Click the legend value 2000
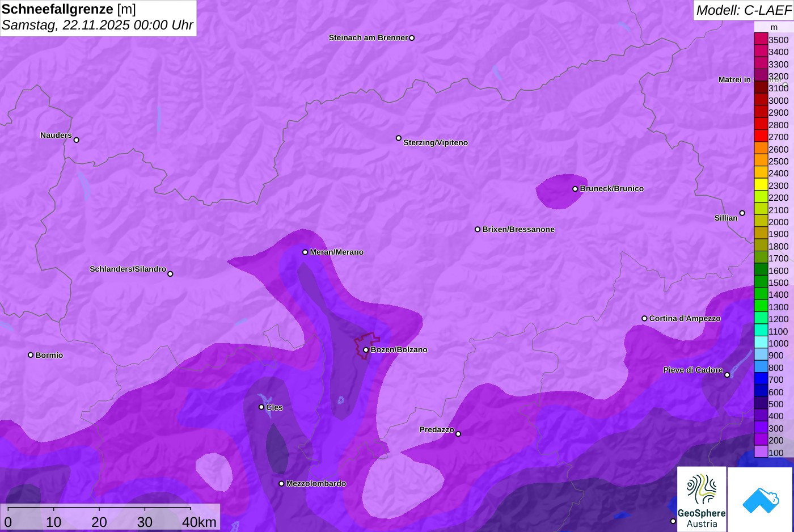Viewport: 794px width, 532px height. tap(779, 222)
